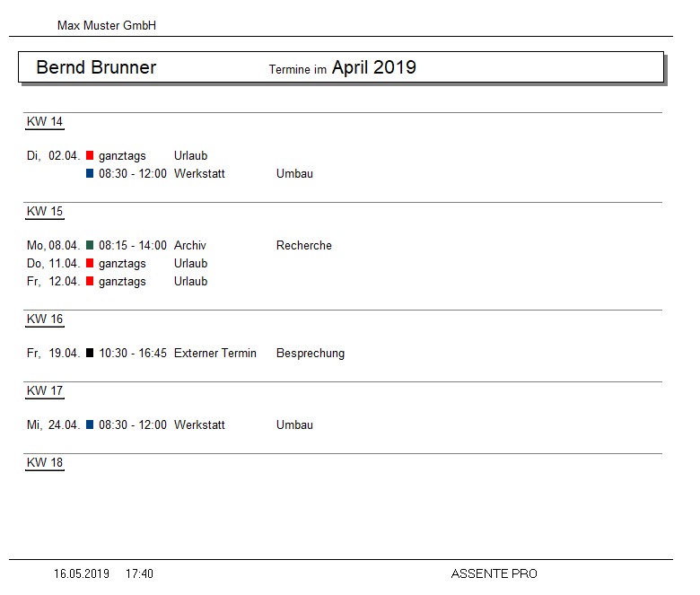
Task: Click the April 2019 title text
Action: coord(373,67)
